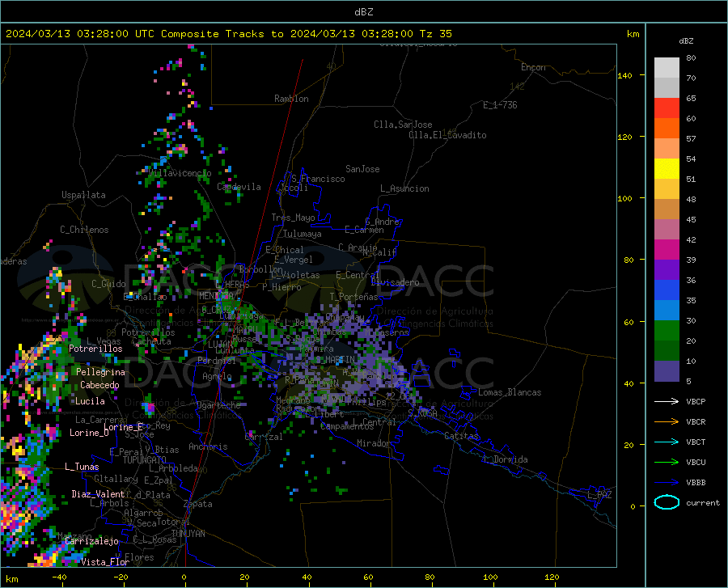Pick the peach 54-57 dBZ swatch
This screenshot has height=588, width=728.
pos(667,149)
